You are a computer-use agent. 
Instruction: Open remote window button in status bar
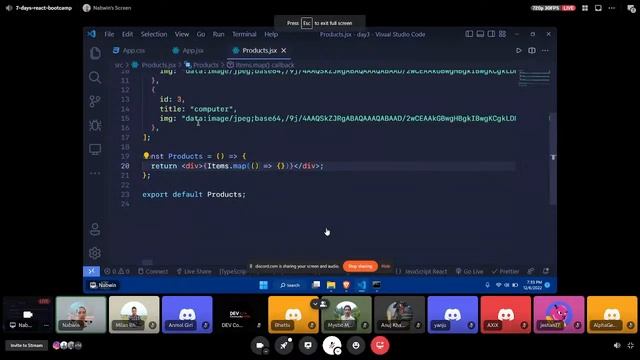click(x=91, y=271)
